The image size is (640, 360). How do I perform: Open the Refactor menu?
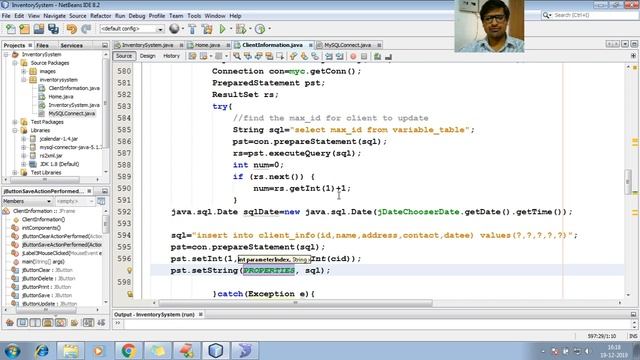[x=100, y=16]
